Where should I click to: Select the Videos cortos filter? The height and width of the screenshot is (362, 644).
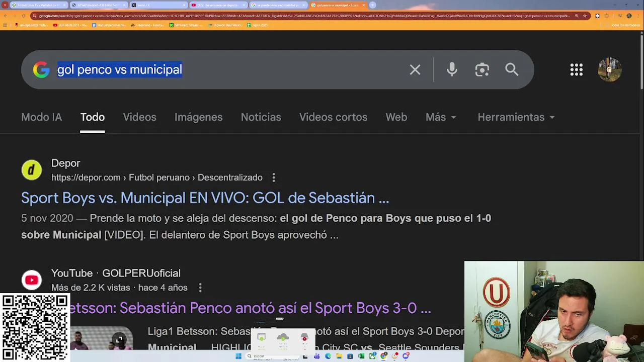(333, 117)
